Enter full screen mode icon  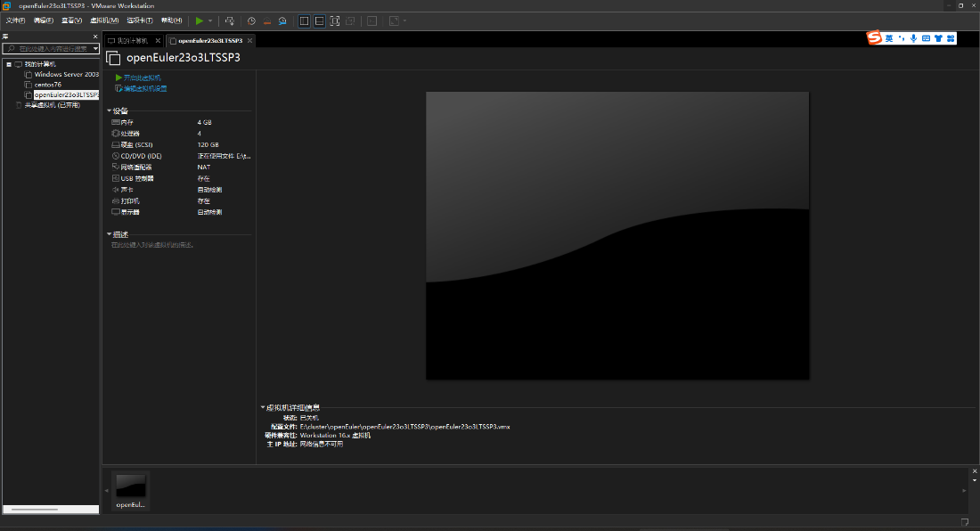335,20
